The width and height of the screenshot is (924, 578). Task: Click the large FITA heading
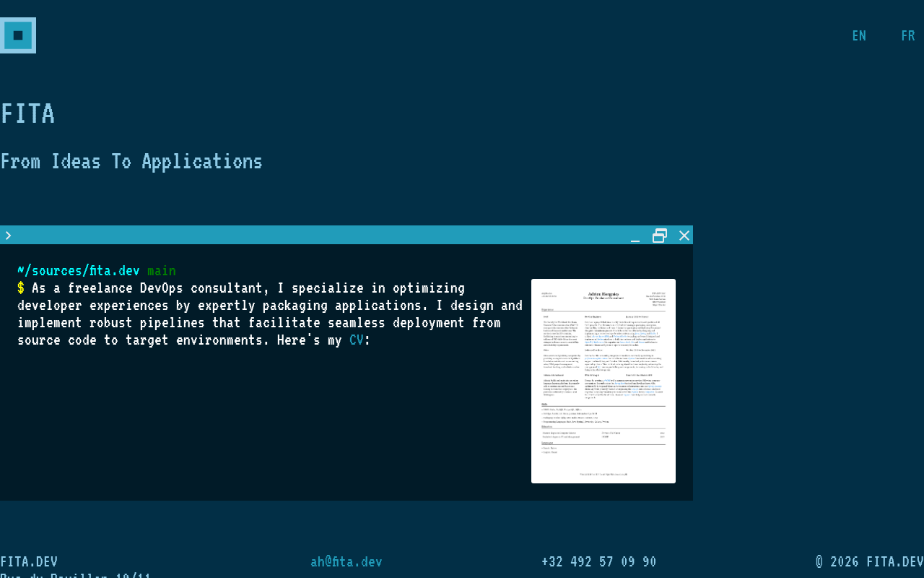click(27, 114)
